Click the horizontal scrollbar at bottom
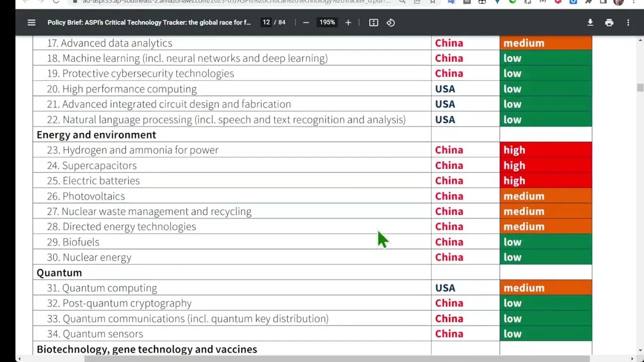 coord(337,358)
